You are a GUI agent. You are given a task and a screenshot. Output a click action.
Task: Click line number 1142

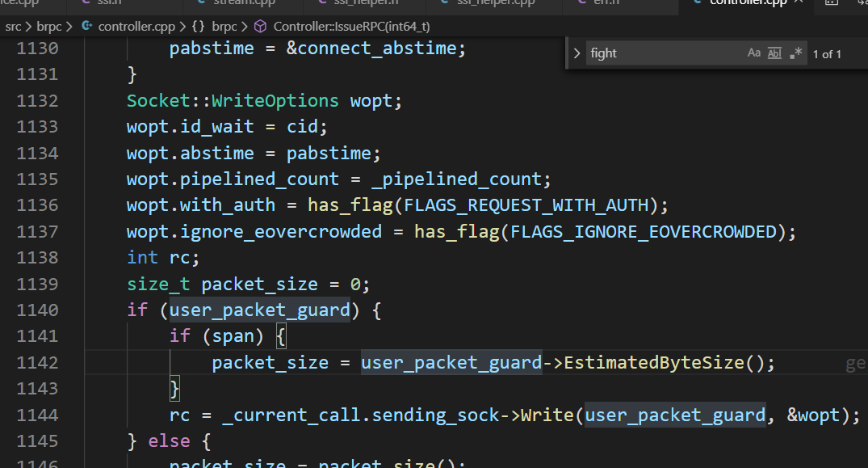[x=37, y=363]
